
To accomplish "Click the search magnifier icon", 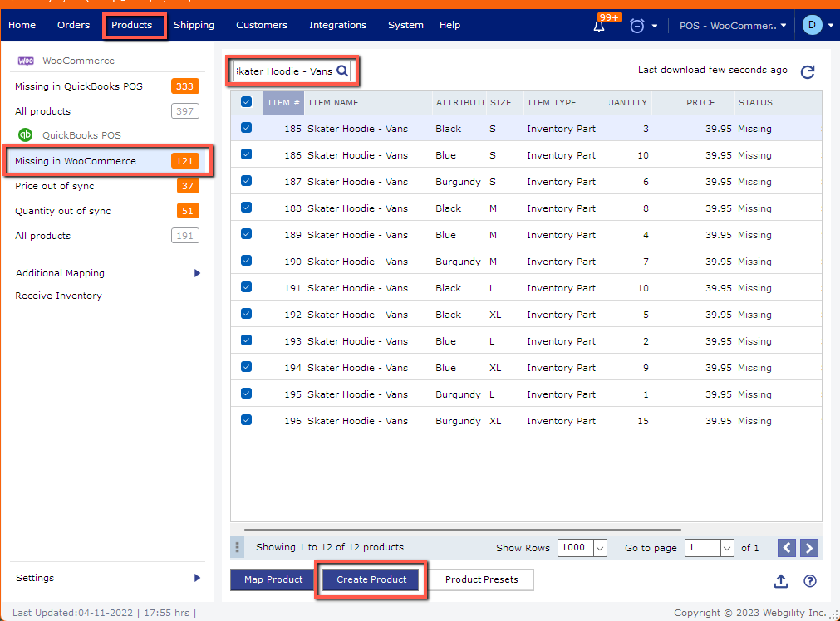I will [342, 71].
